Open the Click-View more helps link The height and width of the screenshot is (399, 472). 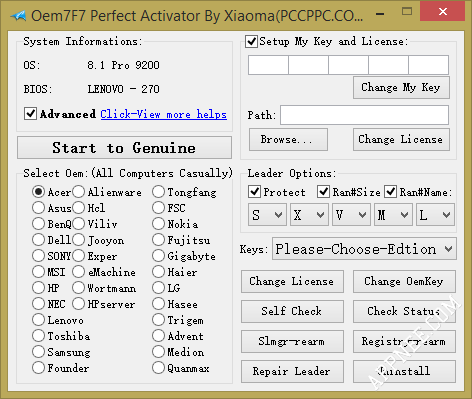click(x=164, y=114)
